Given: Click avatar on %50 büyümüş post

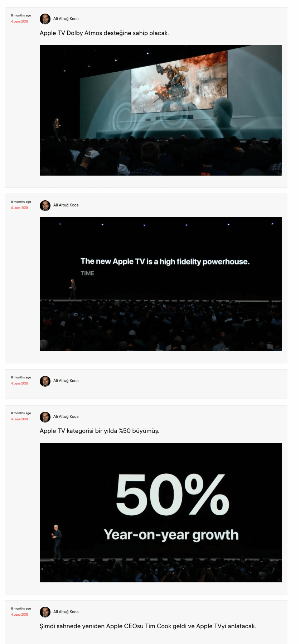Looking at the screenshot, I should click(45, 417).
